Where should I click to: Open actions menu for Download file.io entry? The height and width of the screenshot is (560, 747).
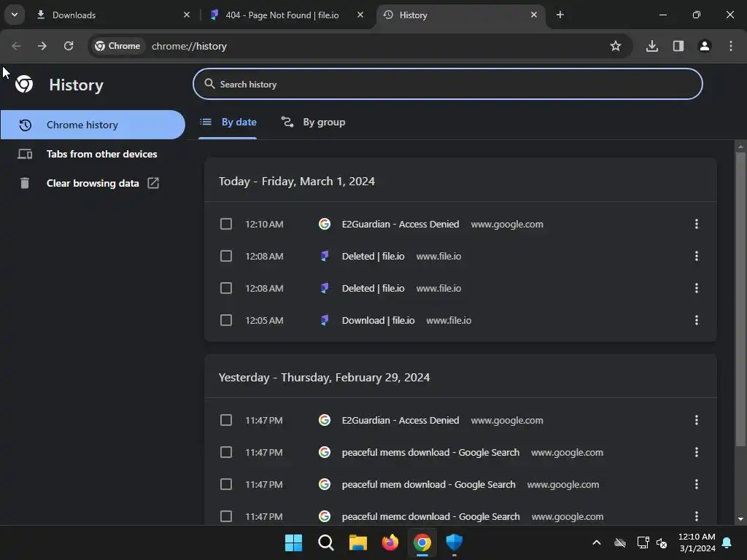pos(697,320)
